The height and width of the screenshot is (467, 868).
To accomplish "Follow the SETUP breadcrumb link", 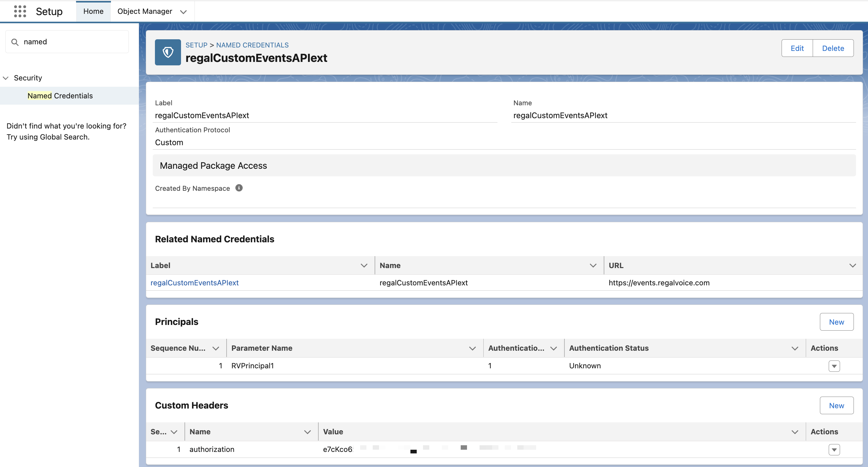I will pyautogui.click(x=196, y=45).
